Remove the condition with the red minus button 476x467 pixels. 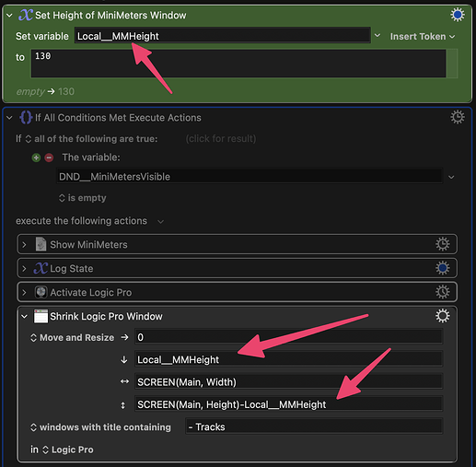click(x=49, y=158)
